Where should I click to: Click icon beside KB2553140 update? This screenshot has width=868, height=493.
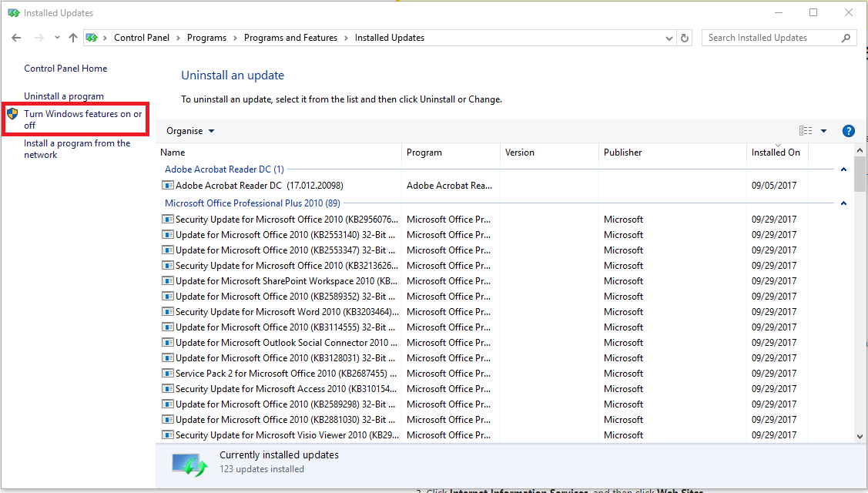tap(167, 234)
